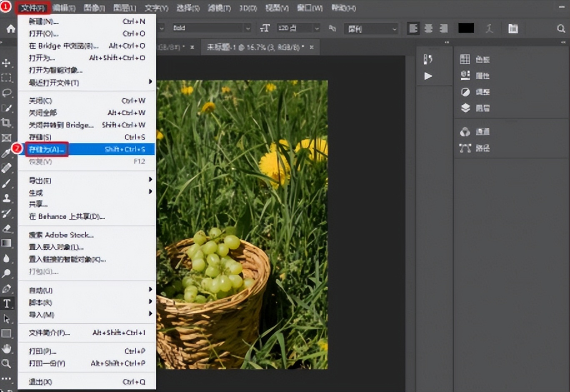Select the Hand tool
The width and height of the screenshot is (570, 392).
coord(7,348)
